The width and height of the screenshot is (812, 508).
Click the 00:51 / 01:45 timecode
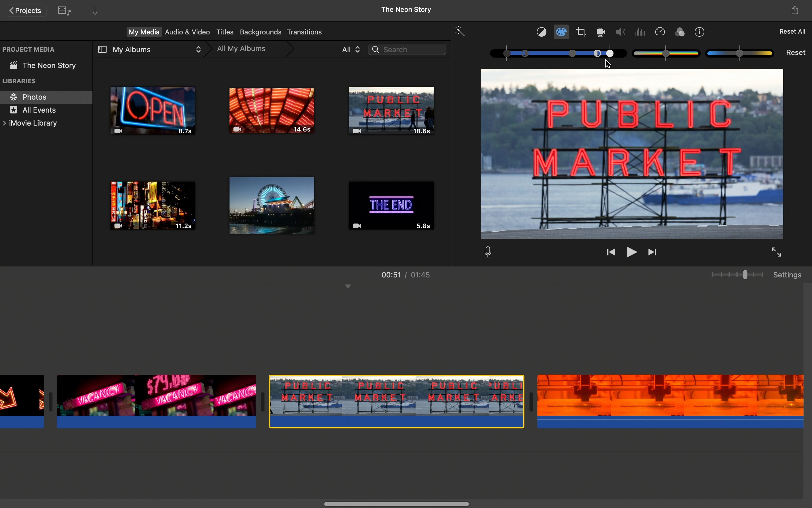click(x=406, y=275)
